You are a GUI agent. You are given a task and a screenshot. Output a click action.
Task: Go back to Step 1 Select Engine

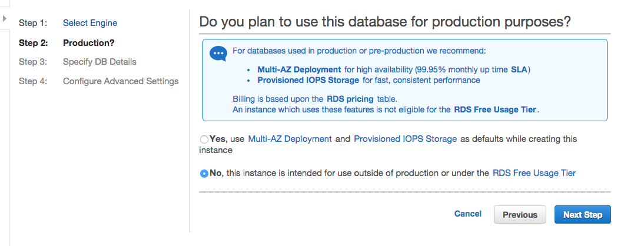click(90, 23)
